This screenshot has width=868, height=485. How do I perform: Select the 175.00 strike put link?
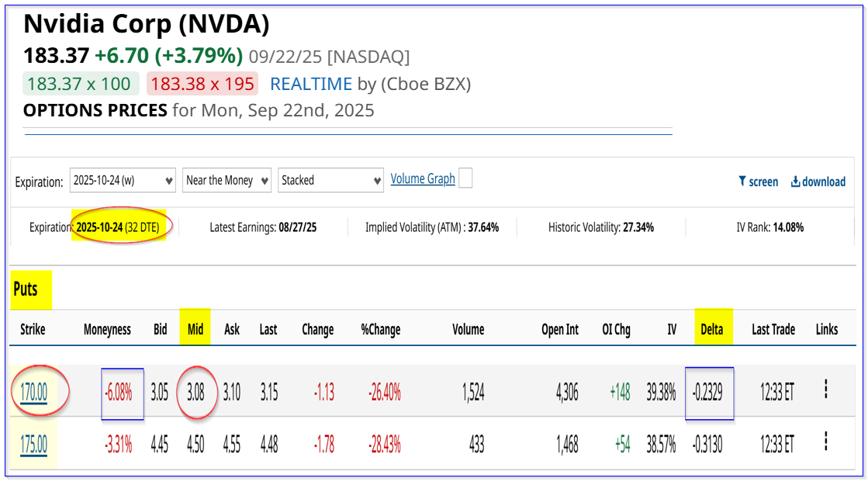(34, 445)
